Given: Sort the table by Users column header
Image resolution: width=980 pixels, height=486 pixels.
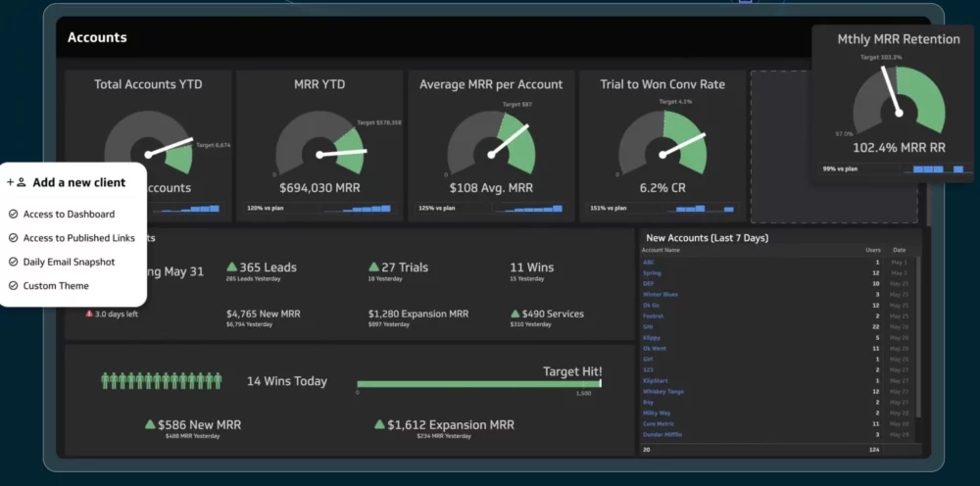Looking at the screenshot, I should [871, 250].
